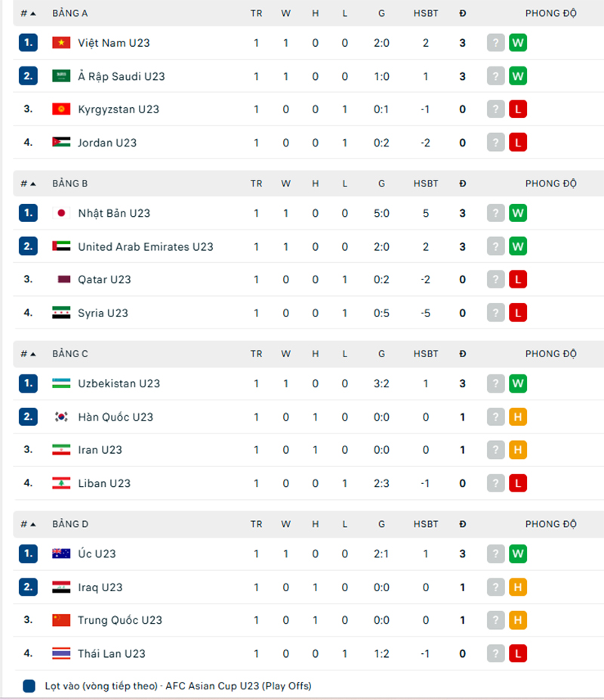Viewport: 604px width, 700px height.
Task: Click the blue qualification legend square at bottom
Action: pyautogui.click(x=29, y=686)
